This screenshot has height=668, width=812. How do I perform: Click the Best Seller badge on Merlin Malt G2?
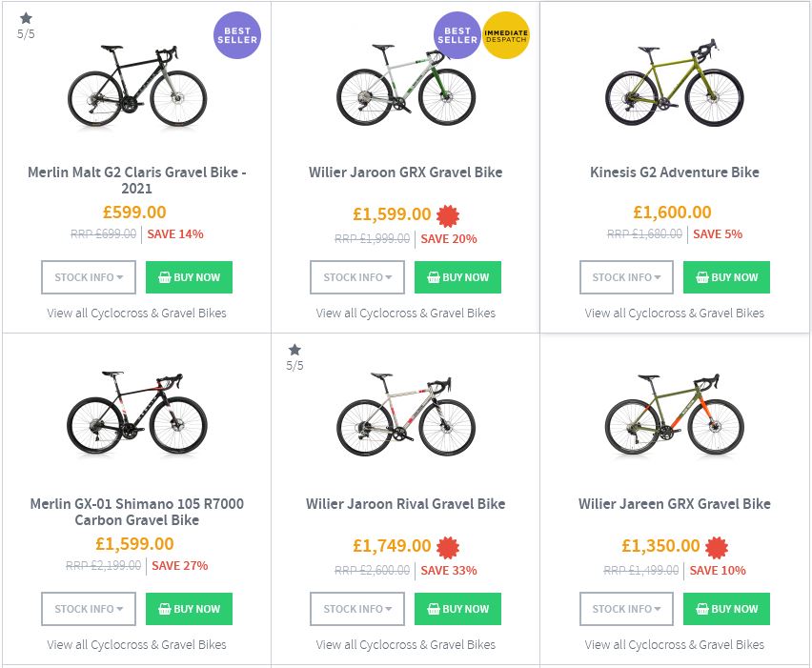point(236,35)
